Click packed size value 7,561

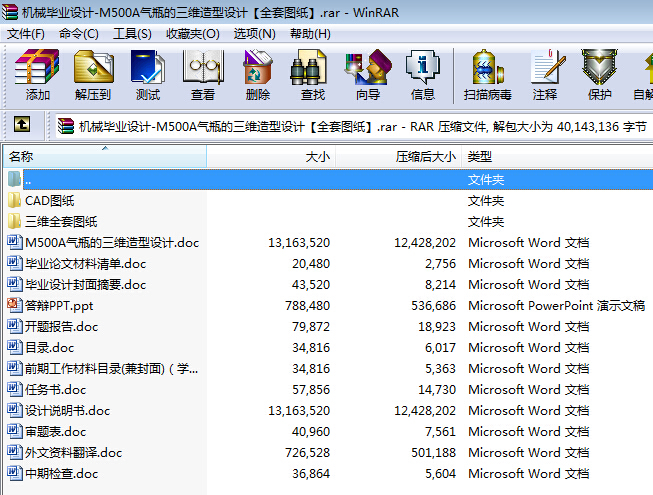440,431
